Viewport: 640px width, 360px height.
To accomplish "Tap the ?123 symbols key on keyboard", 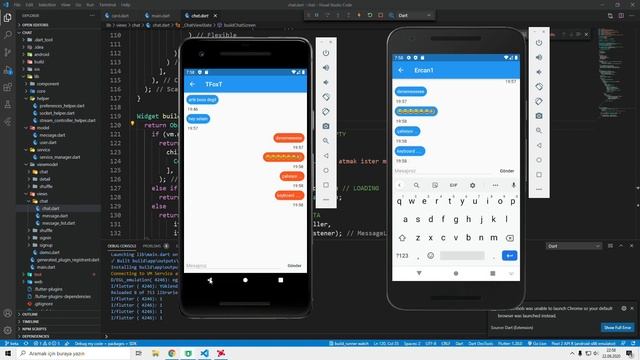I will 402,256.
